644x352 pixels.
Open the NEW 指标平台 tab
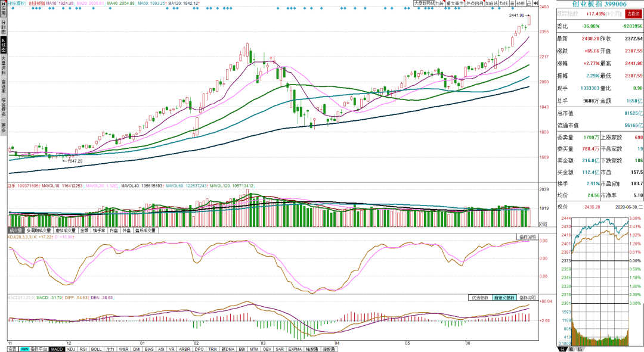[x=33, y=349]
